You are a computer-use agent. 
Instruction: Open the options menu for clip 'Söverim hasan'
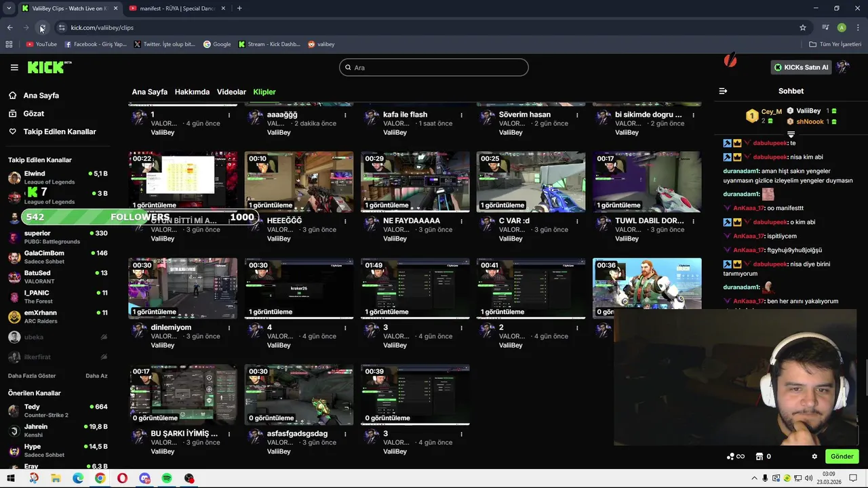577,115
